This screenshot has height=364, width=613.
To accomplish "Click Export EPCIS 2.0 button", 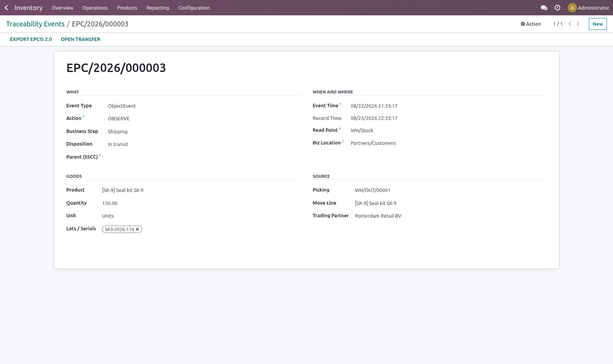I will pos(31,39).
